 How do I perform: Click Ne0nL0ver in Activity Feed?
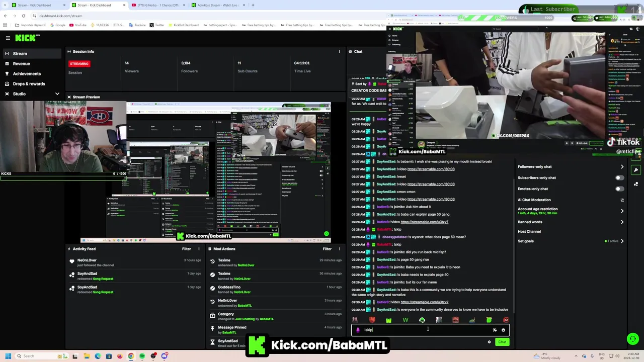pyautogui.click(x=87, y=260)
